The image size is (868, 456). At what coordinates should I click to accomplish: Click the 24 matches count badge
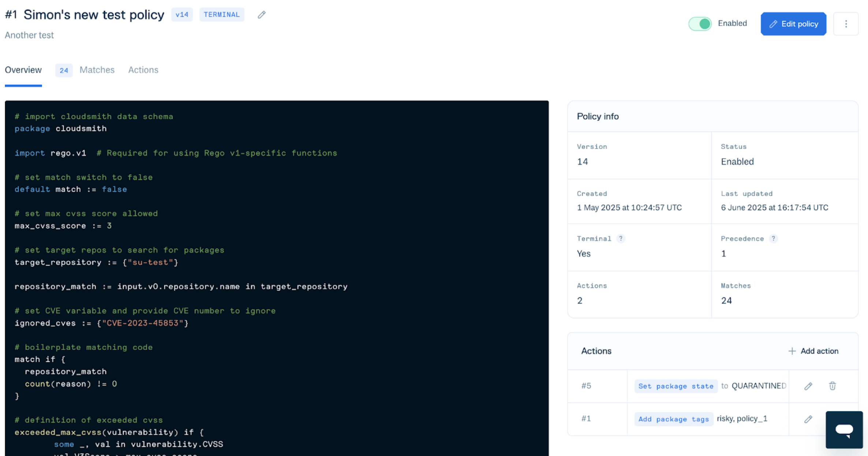(x=64, y=70)
